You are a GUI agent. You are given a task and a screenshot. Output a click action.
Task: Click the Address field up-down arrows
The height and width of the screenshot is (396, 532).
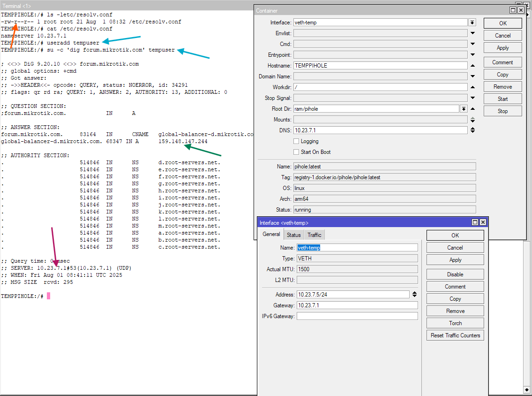[414, 295]
